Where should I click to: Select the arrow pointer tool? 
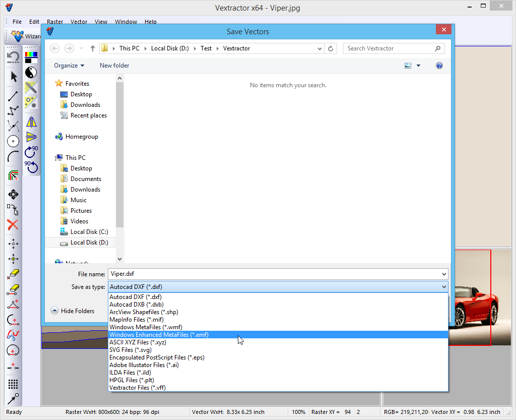click(x=14, y=77)
